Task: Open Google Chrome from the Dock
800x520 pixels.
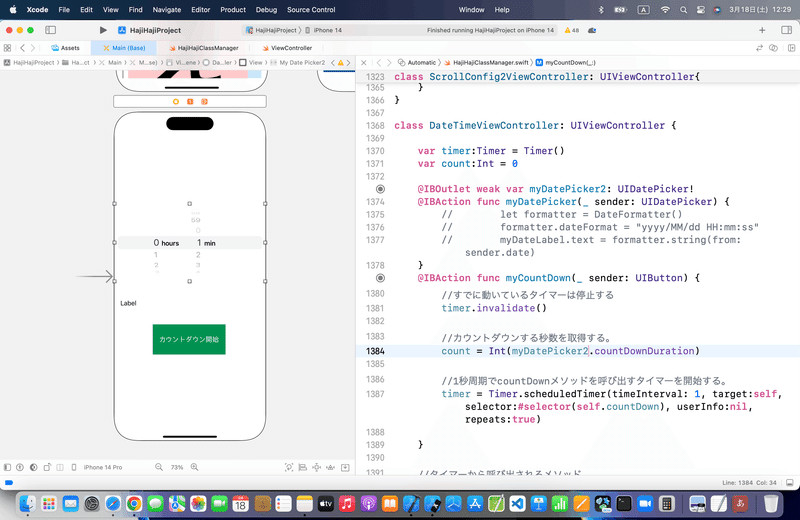Action: coord(134,504)
